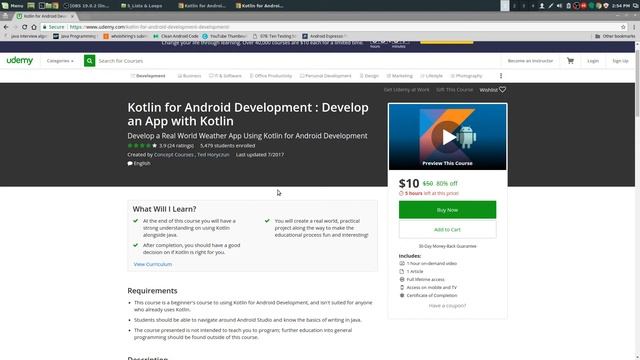
Task: Click the Udemy logo
Action: point(20,60)
